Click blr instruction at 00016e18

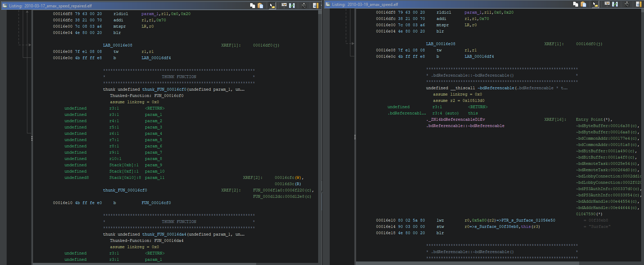(440, 233)
